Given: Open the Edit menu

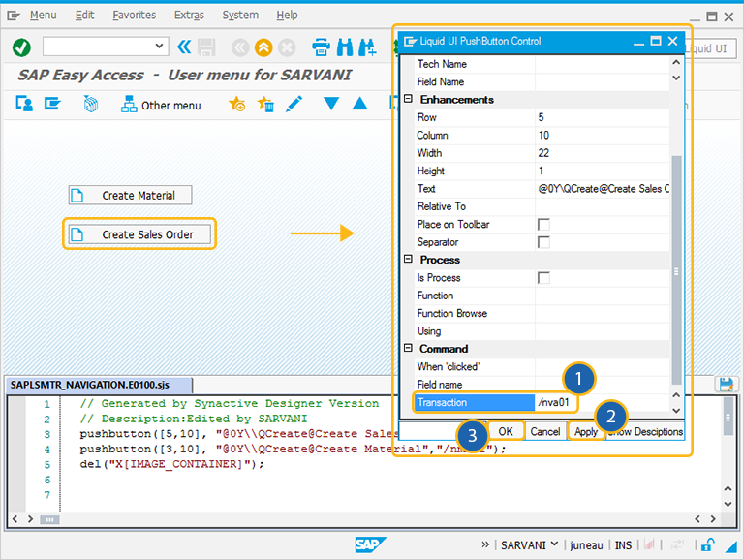Looking at the screenshot, I should click(84, 16).
